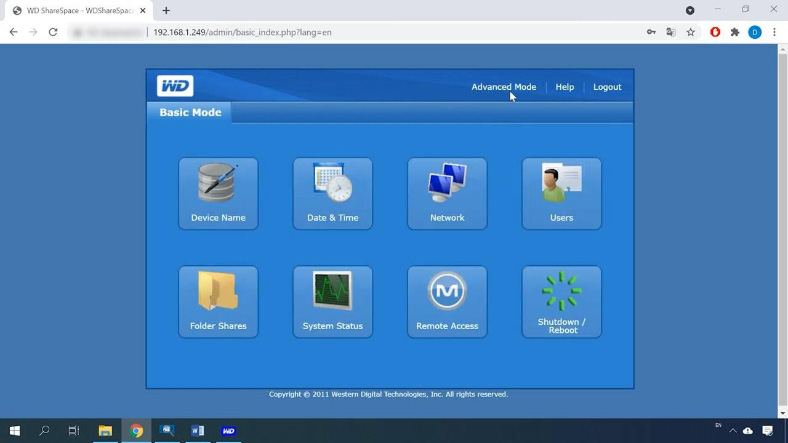Open the Users management icon
Viewport: 788px width, 443px height.
tap(561, 194)
